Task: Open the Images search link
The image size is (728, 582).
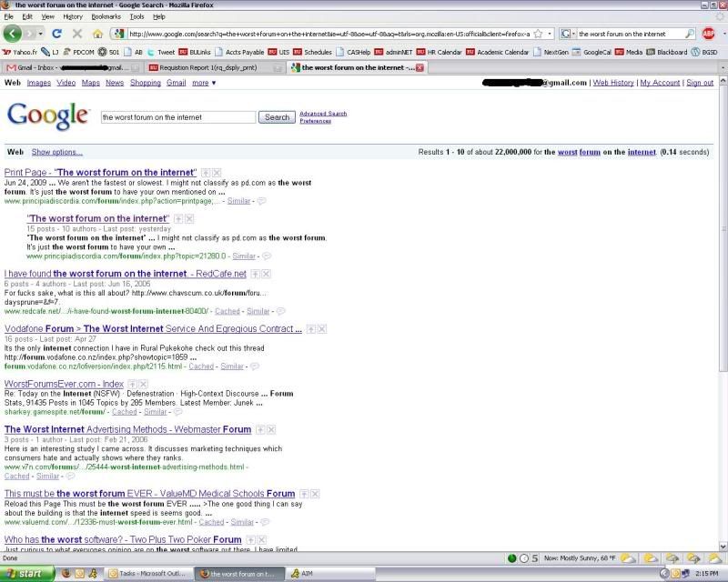Action: 39,83
